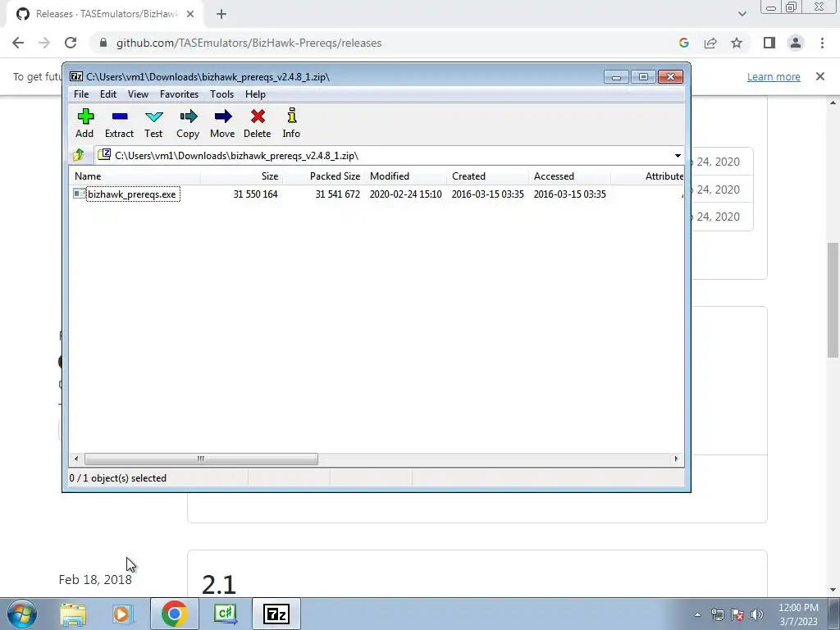
Task: Click the Action Center flag icon
Action: point(737,614)
